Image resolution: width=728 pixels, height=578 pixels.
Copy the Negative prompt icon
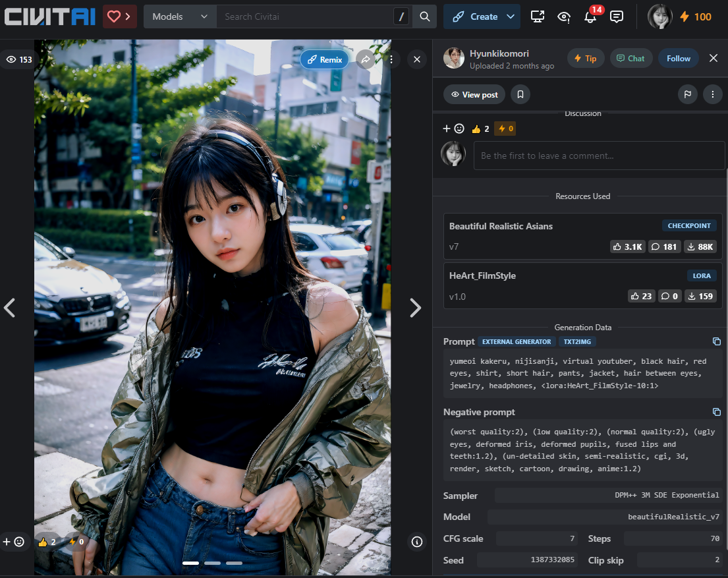click(x=716, y=412)
